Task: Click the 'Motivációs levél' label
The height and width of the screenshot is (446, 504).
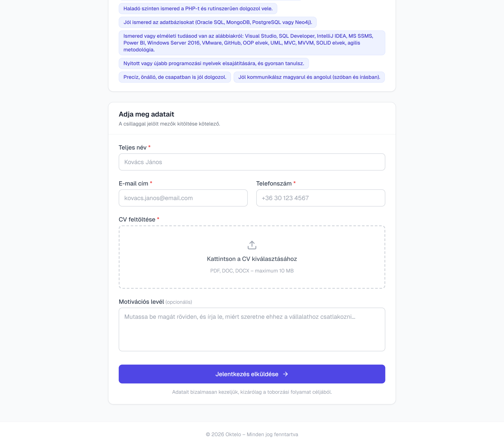Action: 141,302
